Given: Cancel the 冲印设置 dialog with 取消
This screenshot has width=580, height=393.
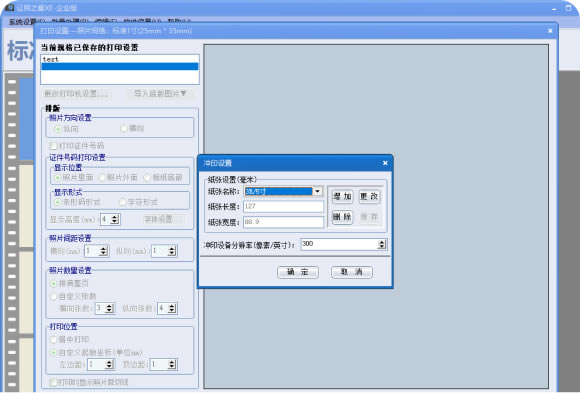Looking at the screenshot, I should point(351,272).
